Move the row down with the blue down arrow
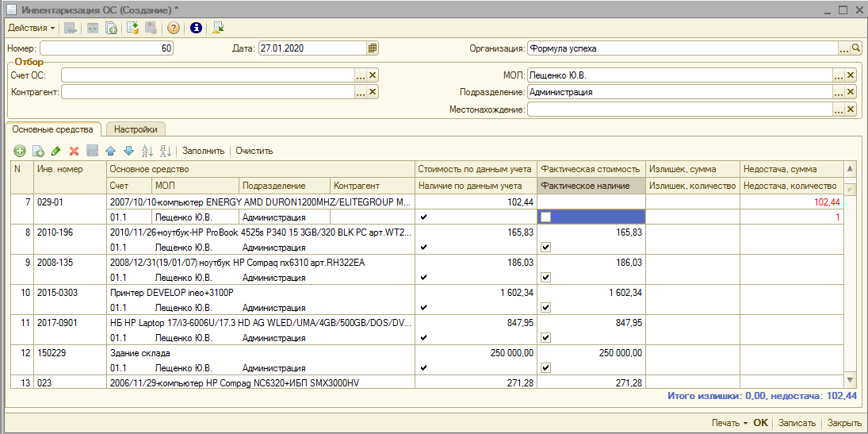The height and width of the screenshot is (434, 868). [x=128, y=151]
